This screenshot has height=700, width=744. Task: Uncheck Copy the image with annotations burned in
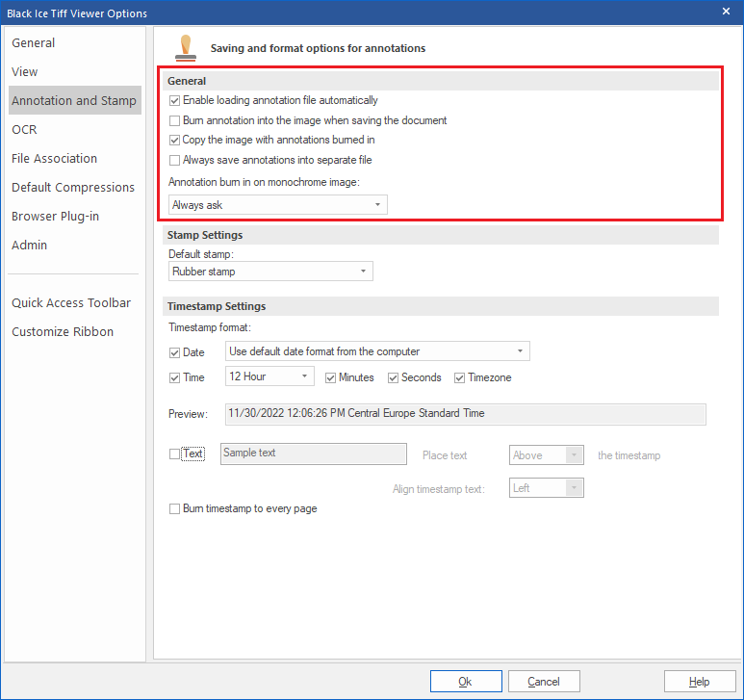click(x=174, y=140)
